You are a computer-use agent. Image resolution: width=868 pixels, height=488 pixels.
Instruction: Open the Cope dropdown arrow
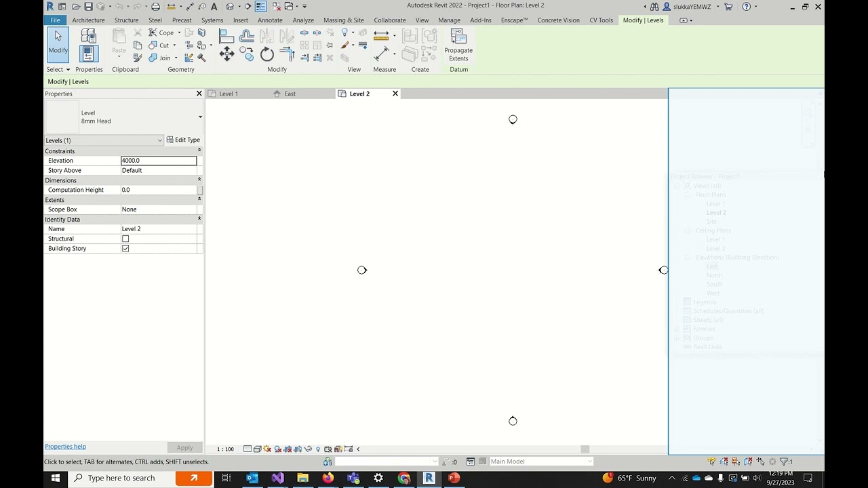tap(179, 33)
